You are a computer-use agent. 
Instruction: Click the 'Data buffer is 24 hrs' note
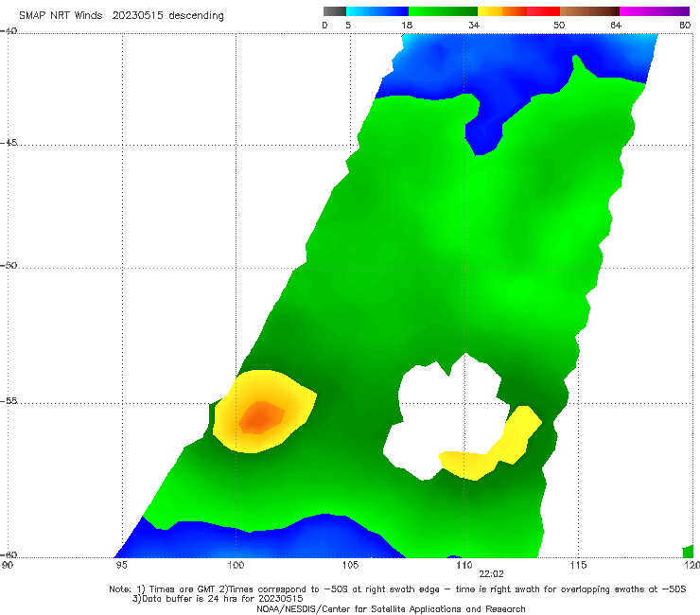tap(218, 599)
